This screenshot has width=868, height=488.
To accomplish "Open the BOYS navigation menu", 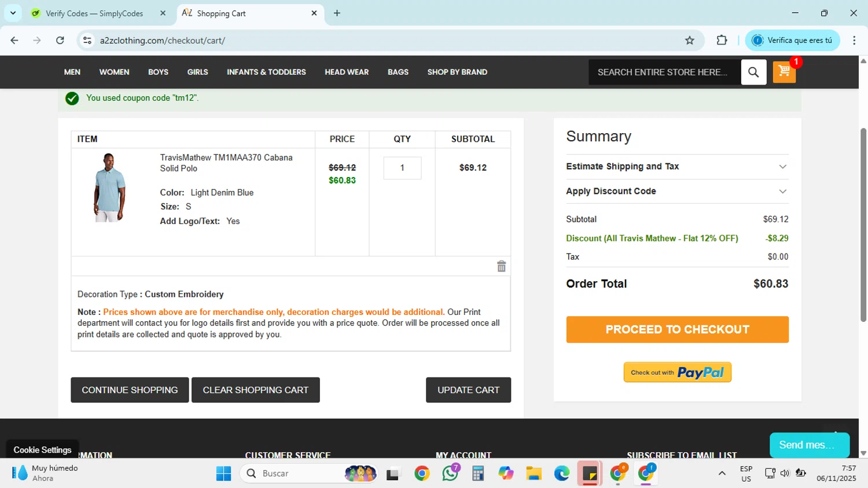I will click(x=158, y=72).
